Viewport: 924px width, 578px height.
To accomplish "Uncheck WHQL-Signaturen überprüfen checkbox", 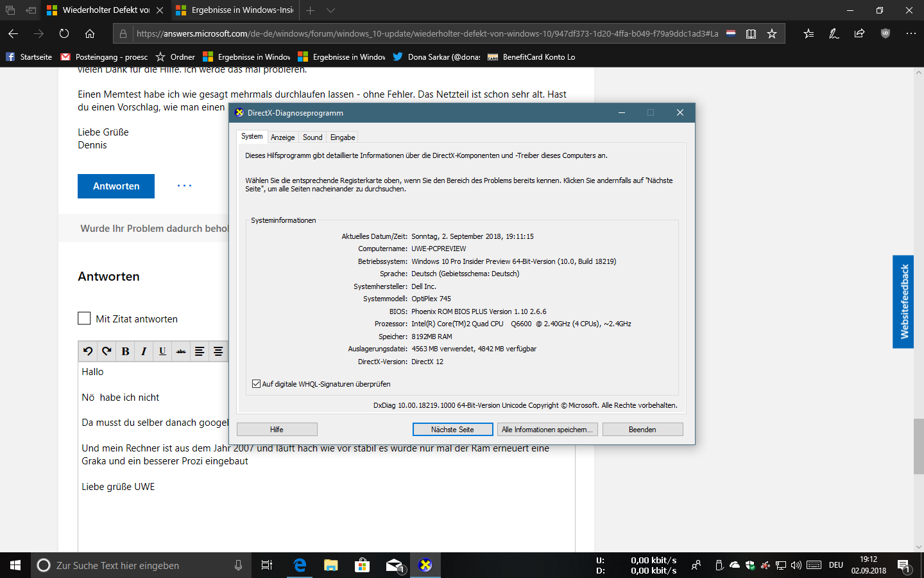I will pyautogui.click(x=257, y=384).
